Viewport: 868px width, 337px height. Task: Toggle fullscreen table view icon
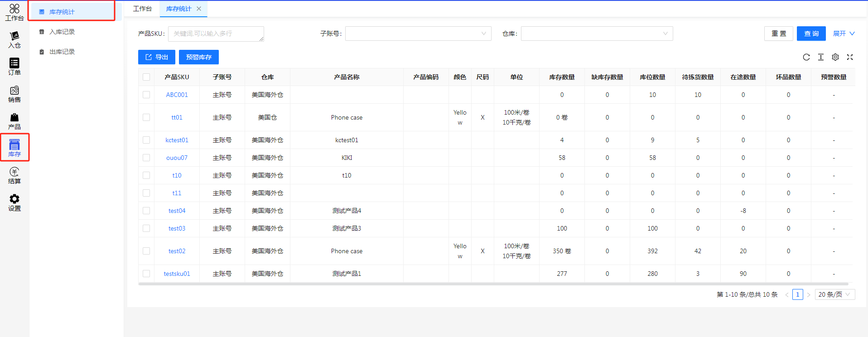click(x=850, y=57)
